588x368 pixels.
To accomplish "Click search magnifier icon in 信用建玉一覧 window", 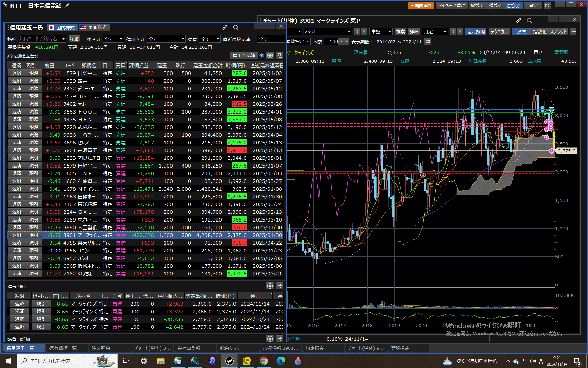I will click(236, 27).
